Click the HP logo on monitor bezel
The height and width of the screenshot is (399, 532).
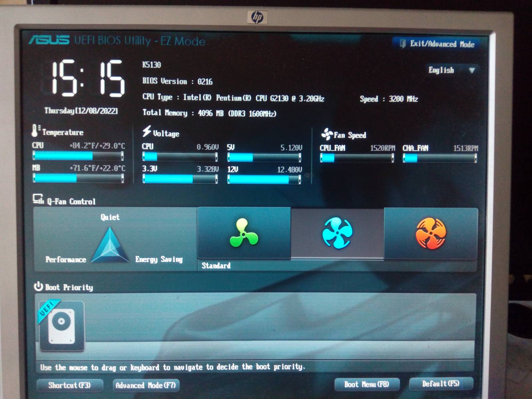click(x=257, y=17)
